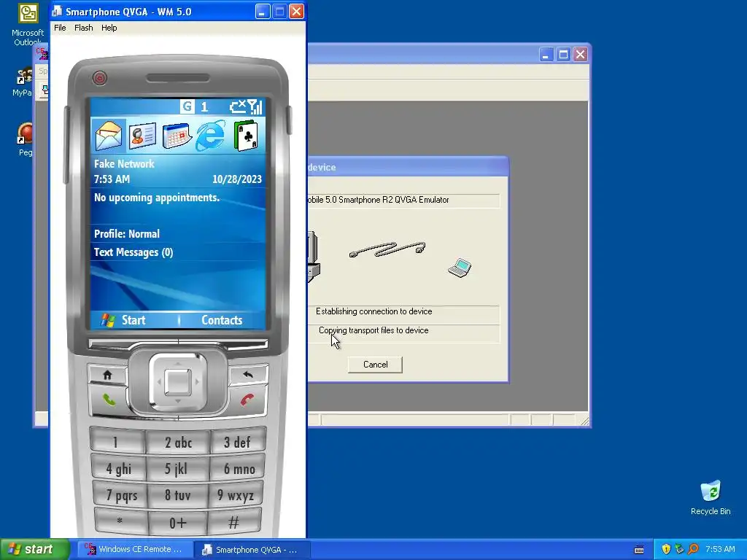Click the 6 mno key
Image resolution: width=747 pixels, height=560 pixels.
tap(239, 469)
